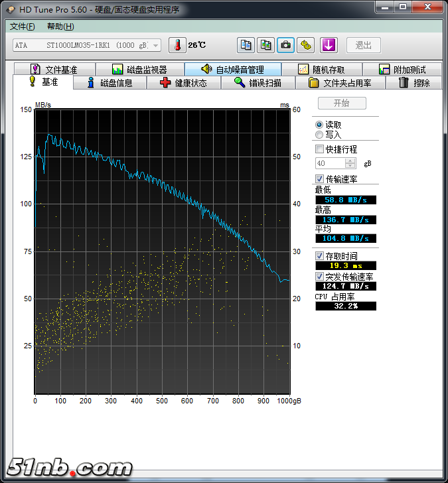The height and width of the screenshot is (483, 448).
Task: Open the 健康状态 tab
Action: tap(184, 83)
